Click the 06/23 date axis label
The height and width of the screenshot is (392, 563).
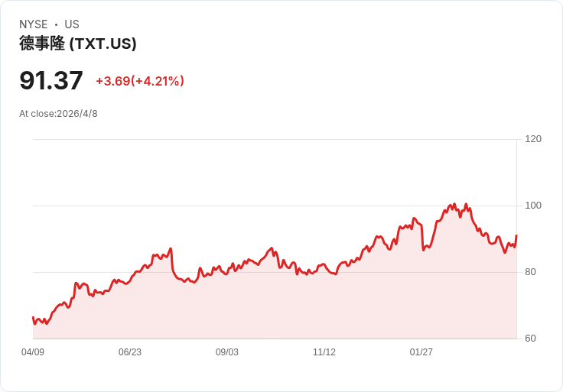pos(130,352)
